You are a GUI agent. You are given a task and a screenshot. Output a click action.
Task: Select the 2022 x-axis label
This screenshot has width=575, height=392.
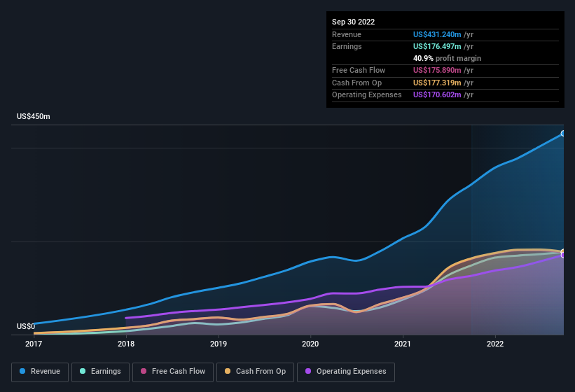pyautogui.click(x=495, y=344)
